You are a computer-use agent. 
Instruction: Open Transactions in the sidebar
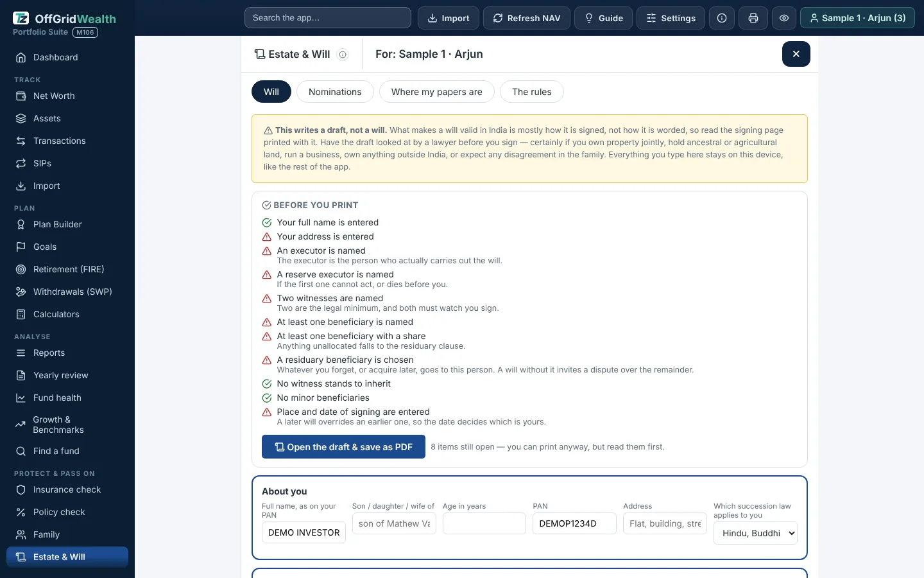click(x=67, y=141)
